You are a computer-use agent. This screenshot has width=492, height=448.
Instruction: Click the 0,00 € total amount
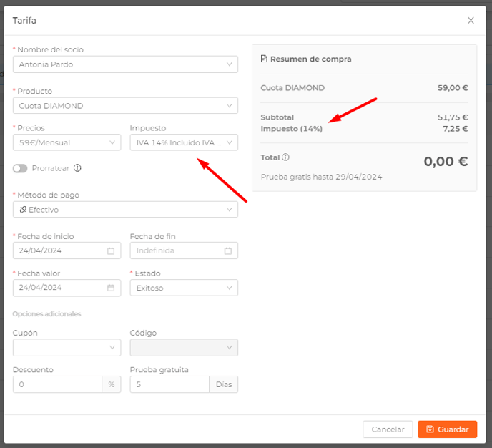(x=446, y=161)
